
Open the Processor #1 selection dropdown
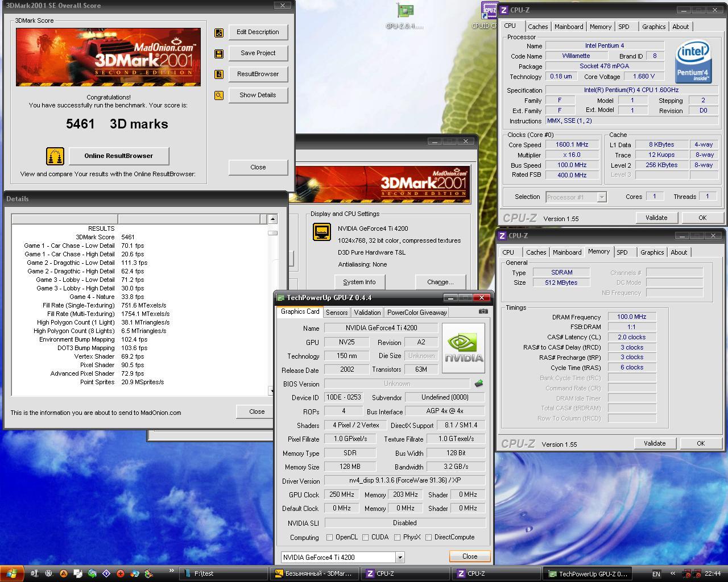click(x=602, y=197)
